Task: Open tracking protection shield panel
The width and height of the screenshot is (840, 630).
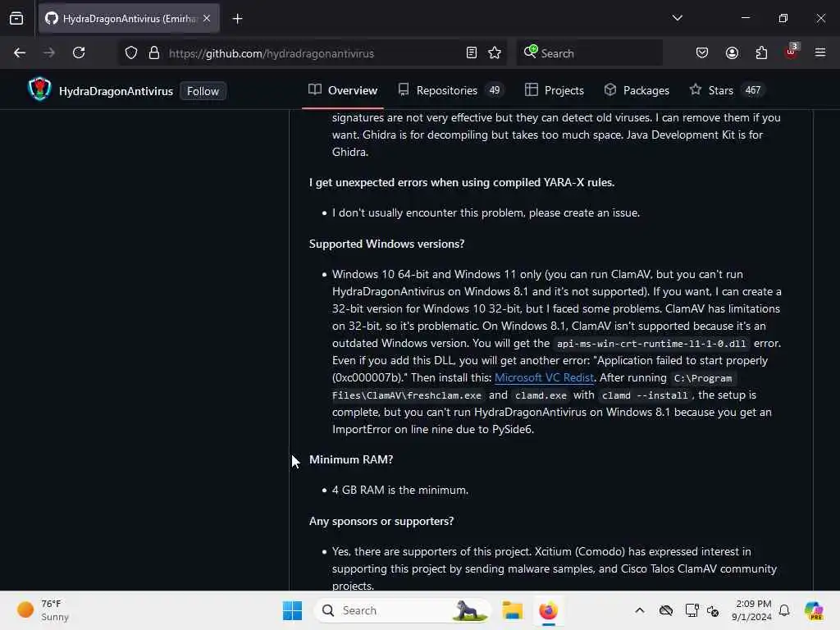Action: 131,52
